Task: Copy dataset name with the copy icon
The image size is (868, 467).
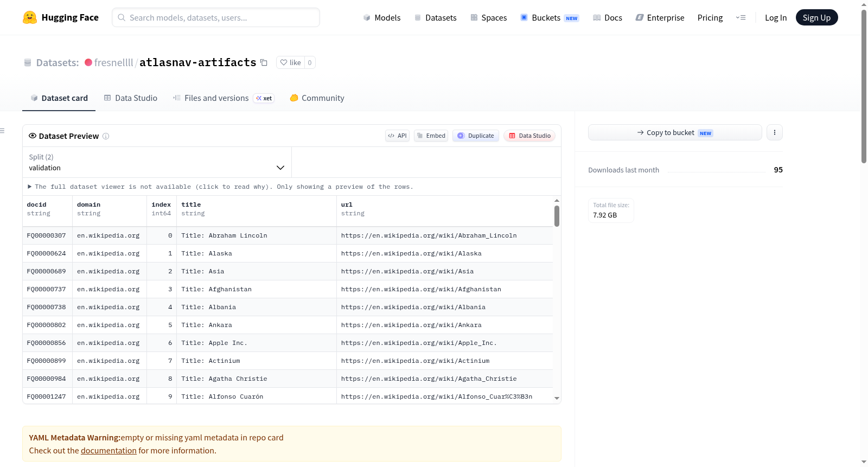Action: click(x=264, y=62)
